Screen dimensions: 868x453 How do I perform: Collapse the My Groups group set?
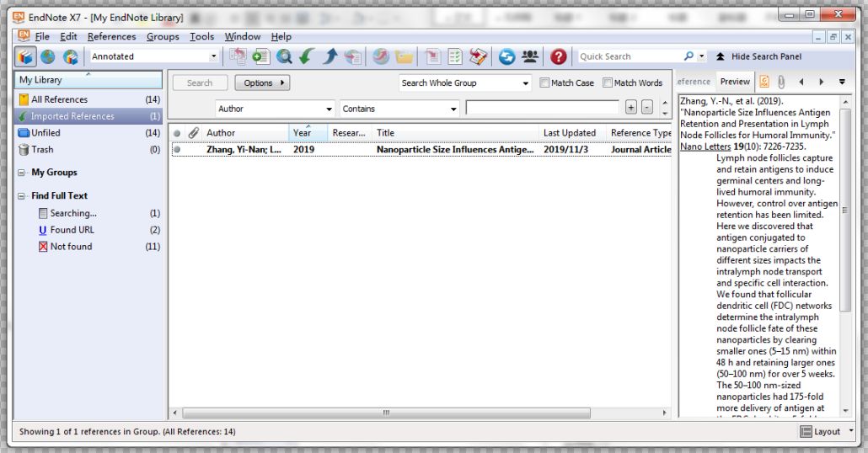[21, 173]
